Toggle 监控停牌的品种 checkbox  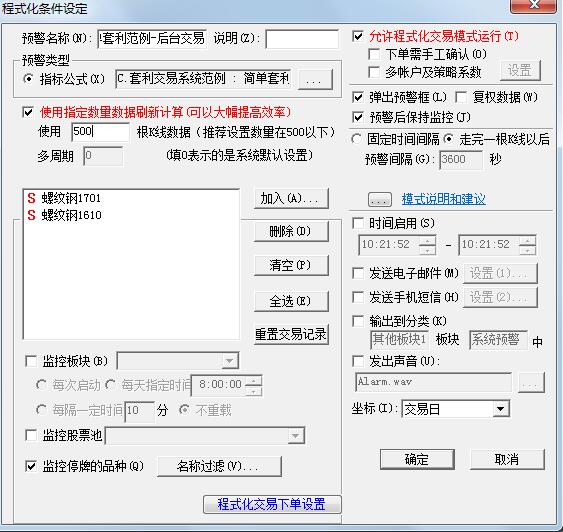[32, 466]
